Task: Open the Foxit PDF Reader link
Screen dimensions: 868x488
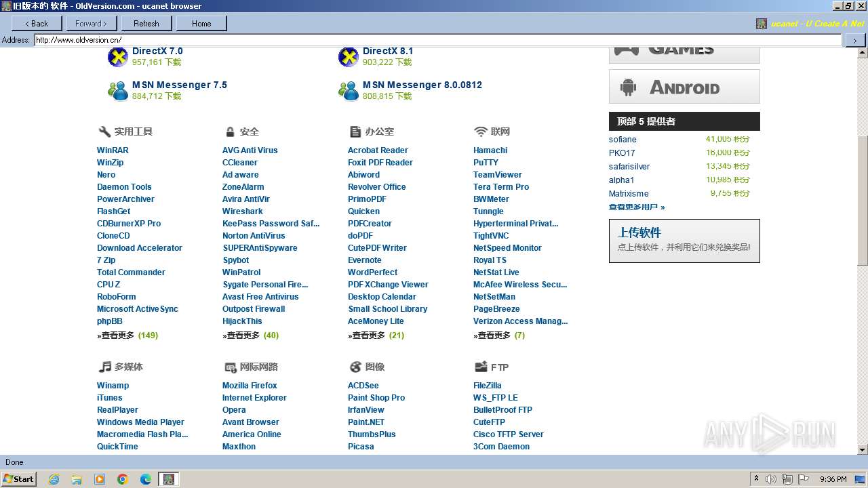Action: coord(380,163)
